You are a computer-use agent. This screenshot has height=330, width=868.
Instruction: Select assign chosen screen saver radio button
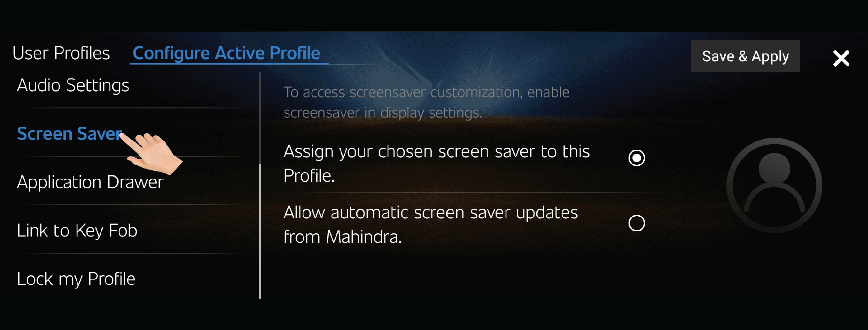tap(637, 158)
